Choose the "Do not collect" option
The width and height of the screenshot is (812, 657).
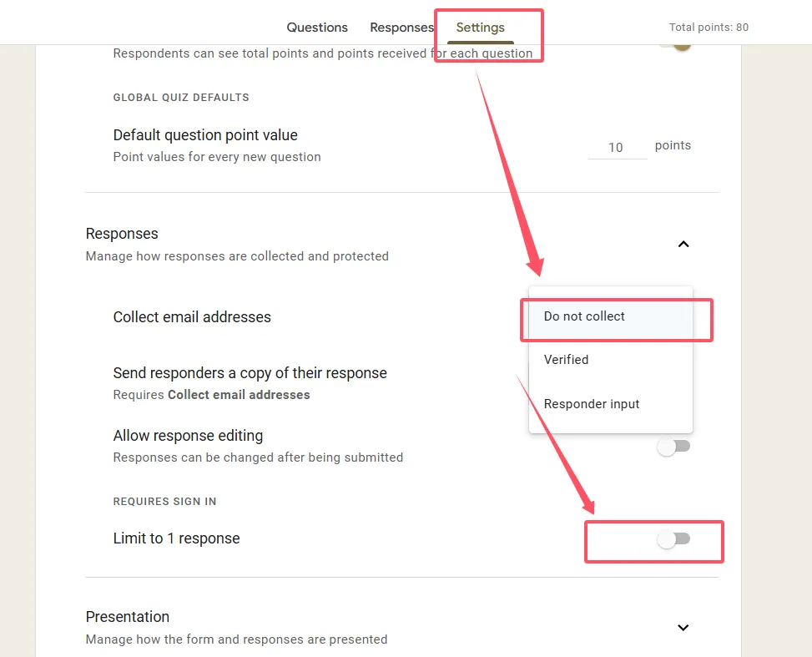click(584, 316)
